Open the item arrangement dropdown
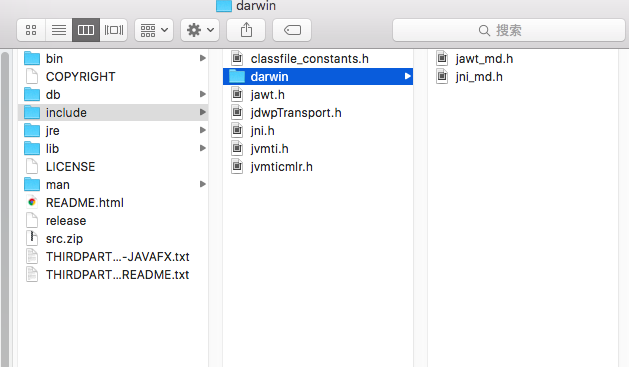 (x=154, y=30)
